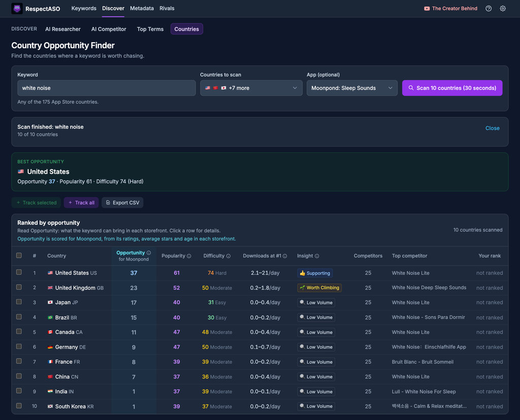Click the Country column header

coord(57,256)
